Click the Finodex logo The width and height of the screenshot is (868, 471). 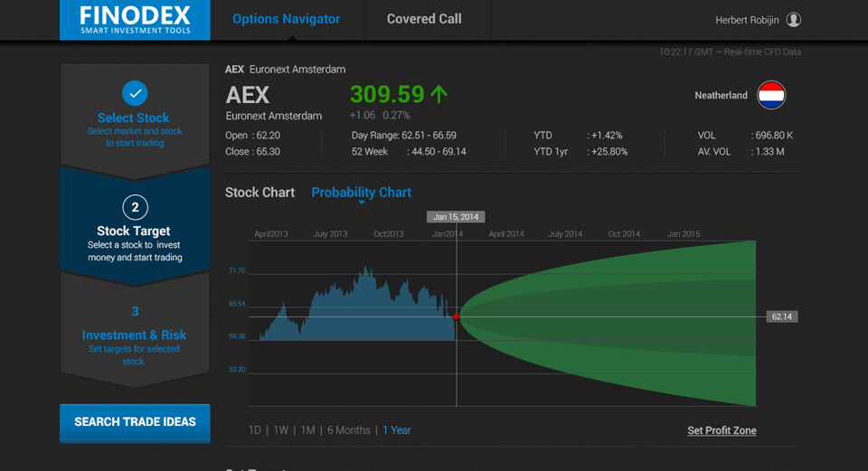pyautogui.click(x=135, y=20)
